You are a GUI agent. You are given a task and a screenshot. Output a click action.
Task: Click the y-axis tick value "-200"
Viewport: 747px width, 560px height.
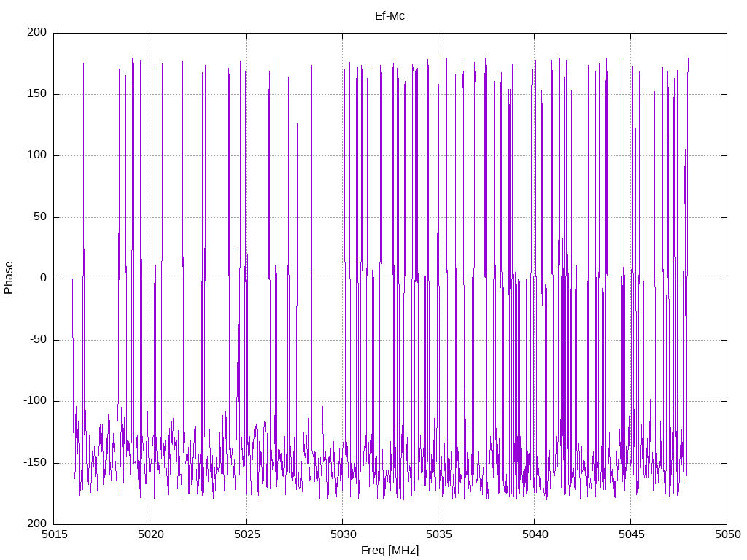[x=35, y=524]
